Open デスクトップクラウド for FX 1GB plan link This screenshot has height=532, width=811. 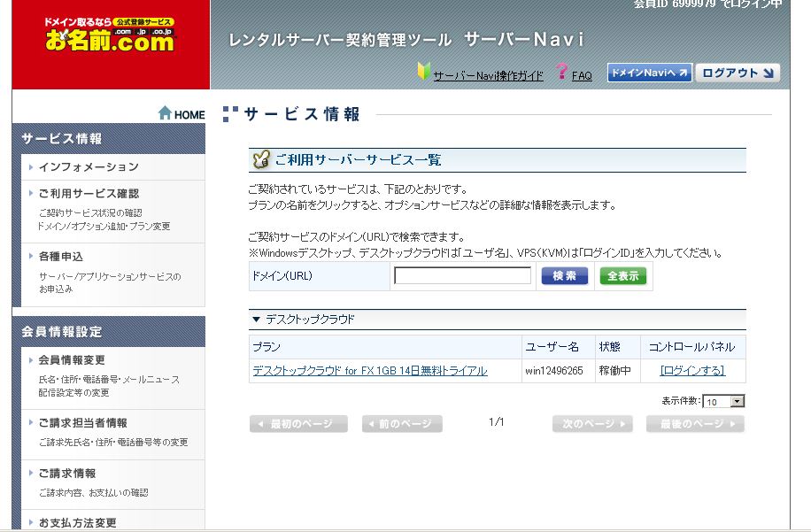pyautogui.click(x=370, y=371)
